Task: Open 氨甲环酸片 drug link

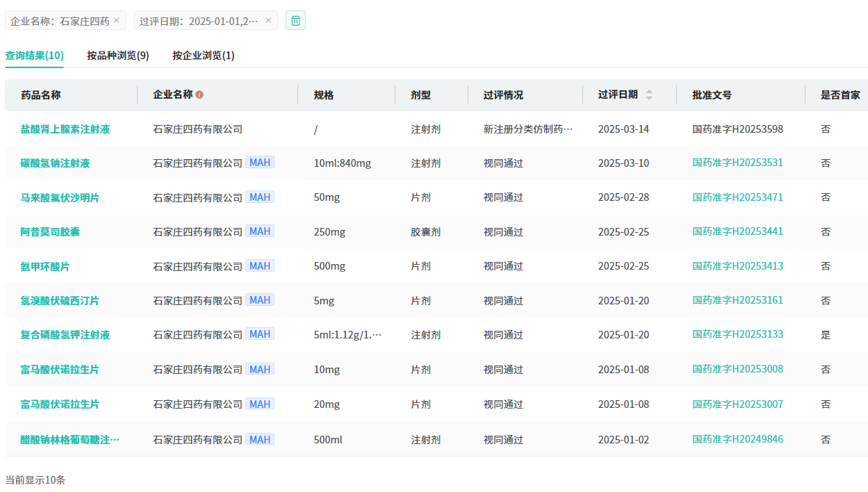Action: point(45,266)
